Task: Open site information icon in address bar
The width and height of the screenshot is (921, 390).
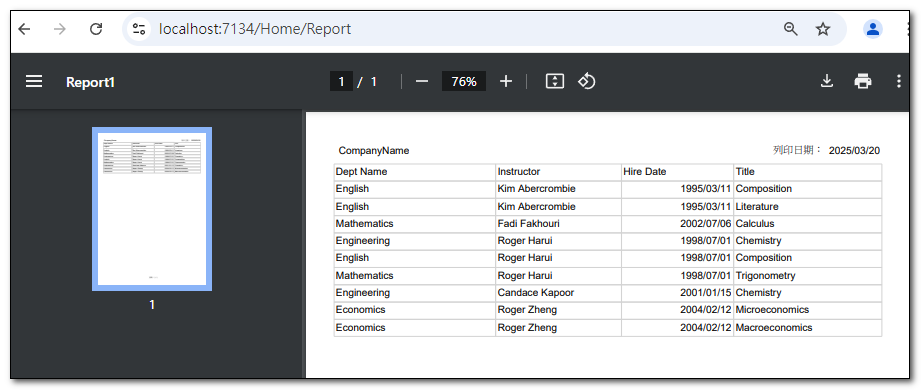Action: pyautogui.click(x=139, y=29)
